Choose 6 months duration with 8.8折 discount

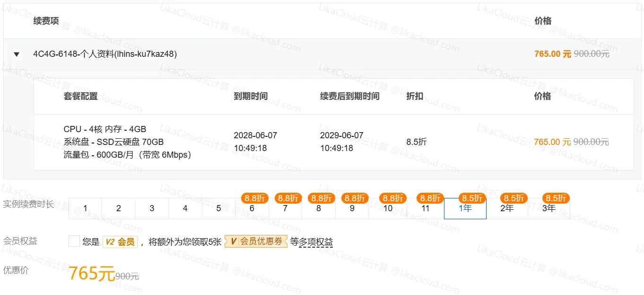pyautogui.click(x=252, y=208)
